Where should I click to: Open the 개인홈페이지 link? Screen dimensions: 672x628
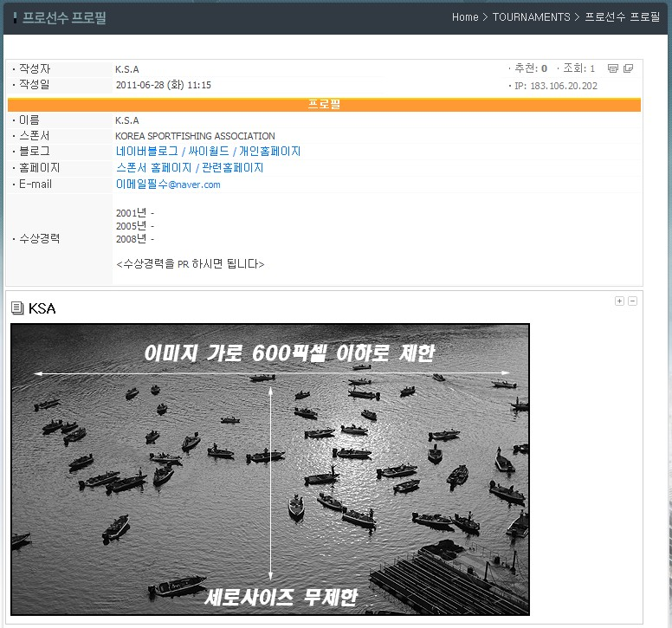click(269, 151)
